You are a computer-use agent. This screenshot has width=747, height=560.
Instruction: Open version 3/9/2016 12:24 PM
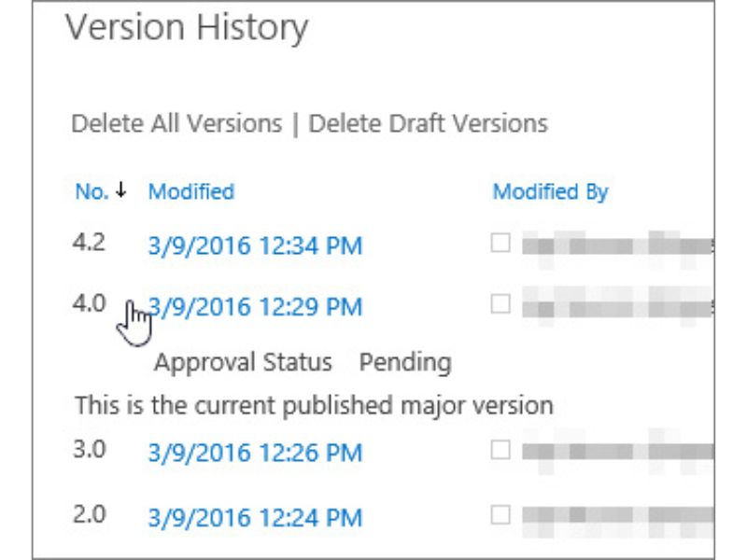255,517
